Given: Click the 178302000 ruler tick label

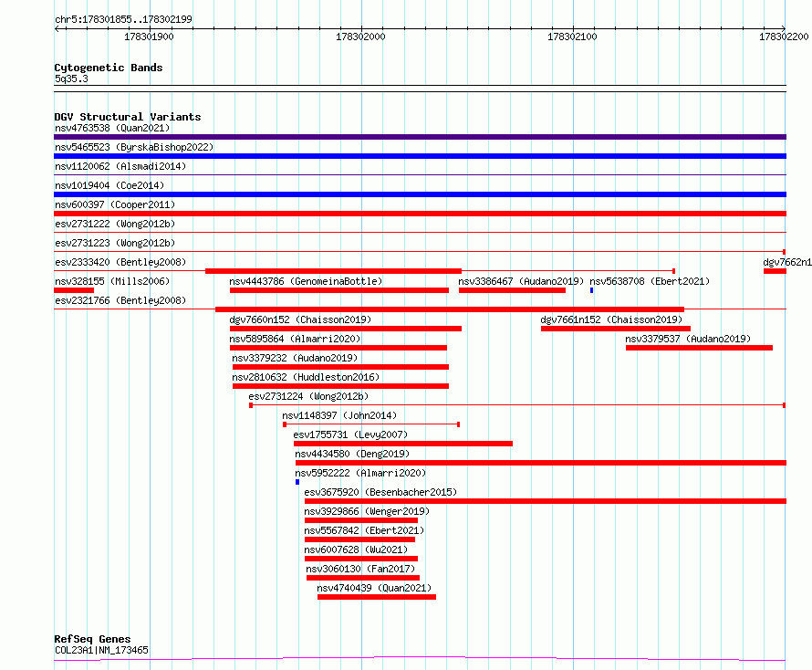Looking at the screenshot, I should tap(361, 37).
